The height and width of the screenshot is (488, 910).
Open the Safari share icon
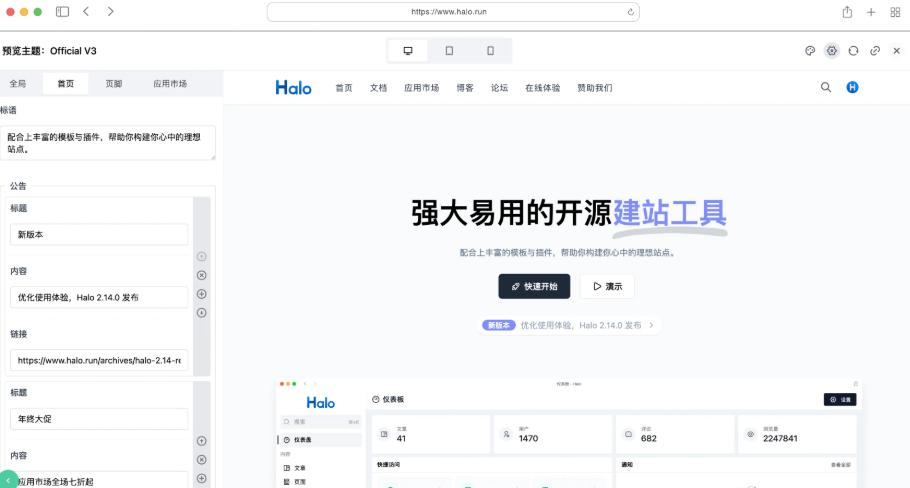pos(847,12)
